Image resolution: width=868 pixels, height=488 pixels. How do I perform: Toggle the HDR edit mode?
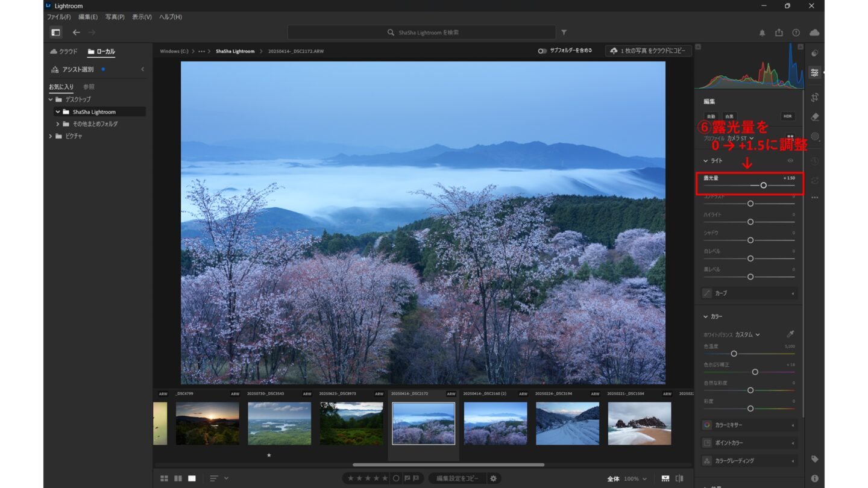787,116
